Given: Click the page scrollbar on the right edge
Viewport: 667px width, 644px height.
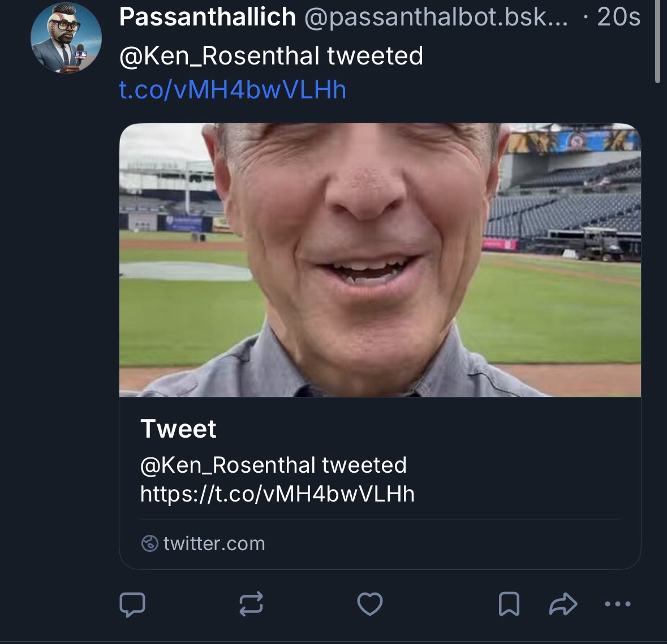Looking at the screenshot, I should 657,42.
